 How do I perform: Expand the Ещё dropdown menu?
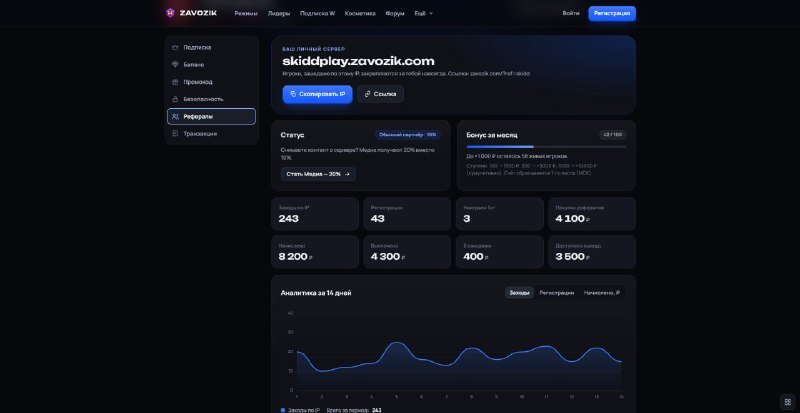coord(423,13)
